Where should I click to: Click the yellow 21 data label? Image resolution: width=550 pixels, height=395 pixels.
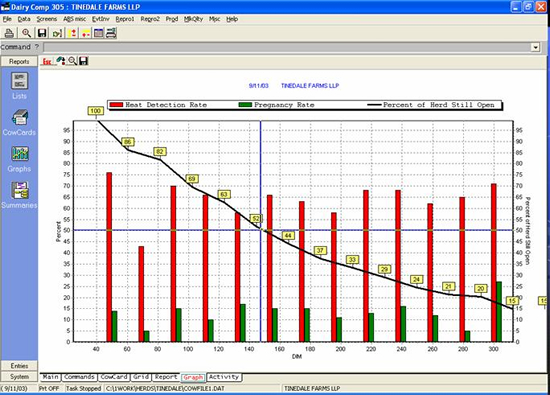point(449,287)
